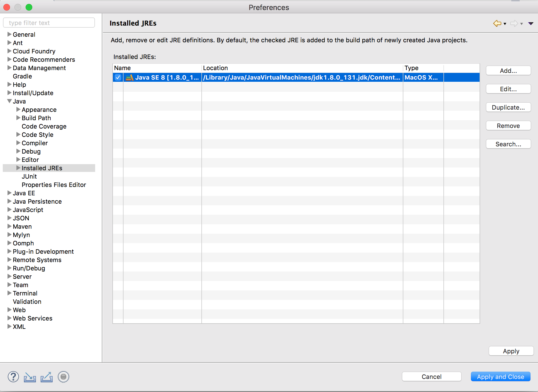Select Server preferences

[x=22, y=277]
